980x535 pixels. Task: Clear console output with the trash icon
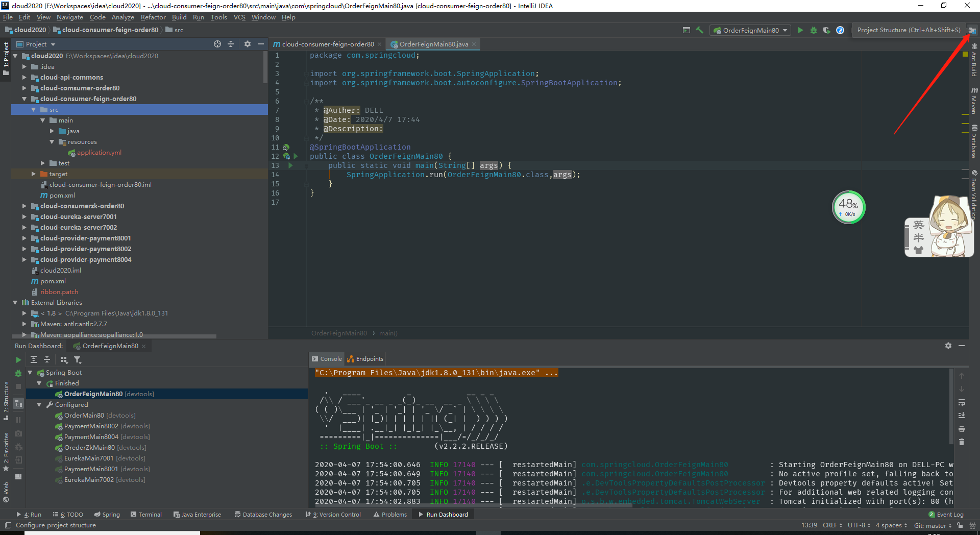coord(962,442)
